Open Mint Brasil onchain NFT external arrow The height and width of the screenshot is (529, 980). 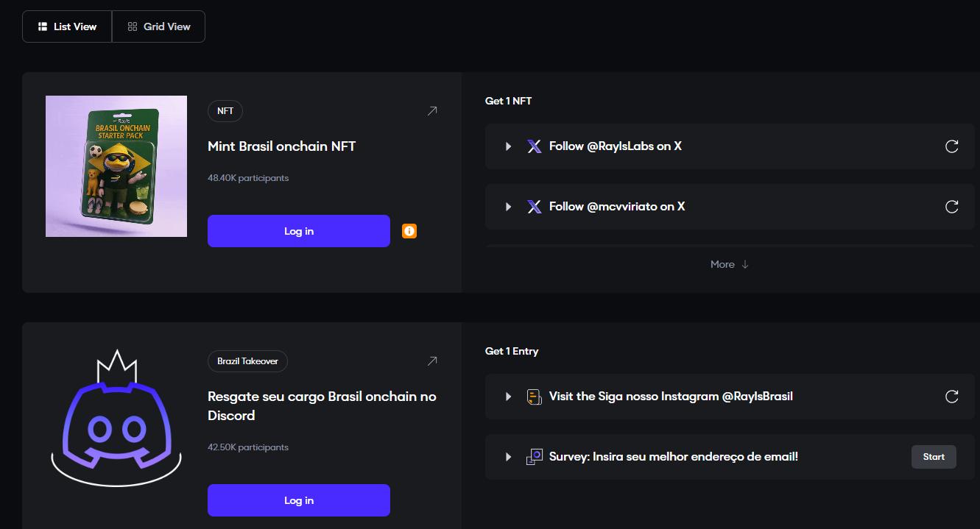click(432, 111)
